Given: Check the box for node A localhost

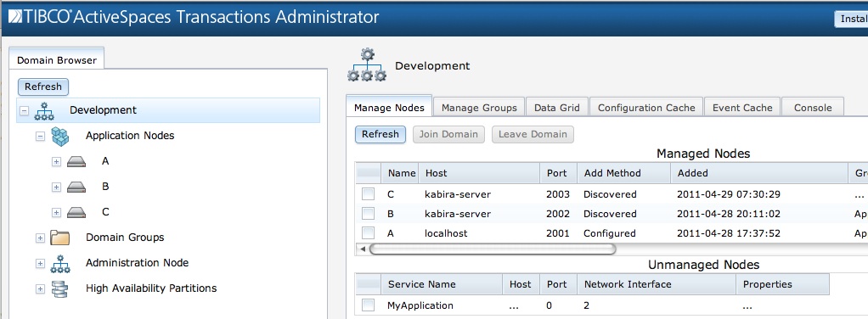Looking at the screenshot, I should [x=368, y=233].
